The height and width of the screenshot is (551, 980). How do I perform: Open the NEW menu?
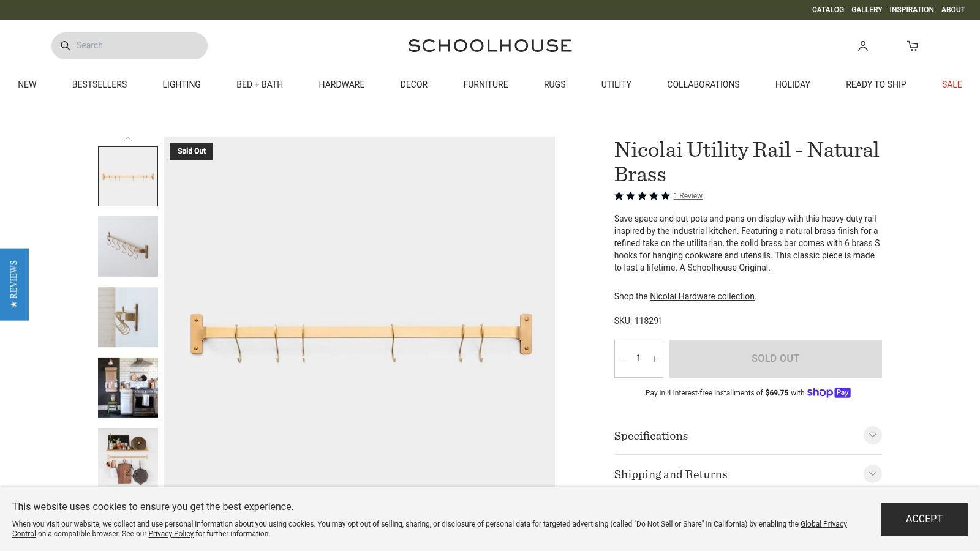click(27, 84)
